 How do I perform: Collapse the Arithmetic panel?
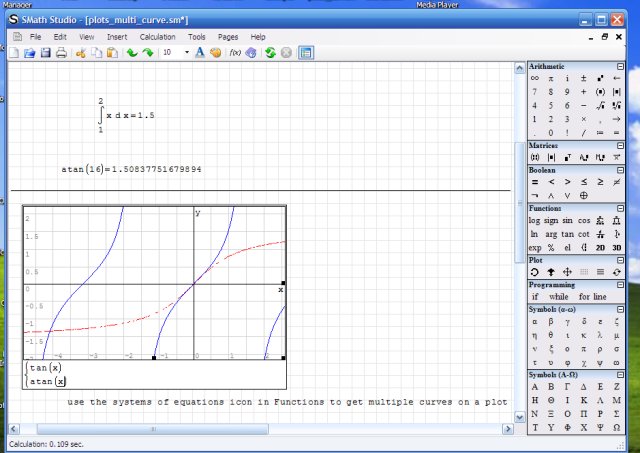[x=618, y=65]
